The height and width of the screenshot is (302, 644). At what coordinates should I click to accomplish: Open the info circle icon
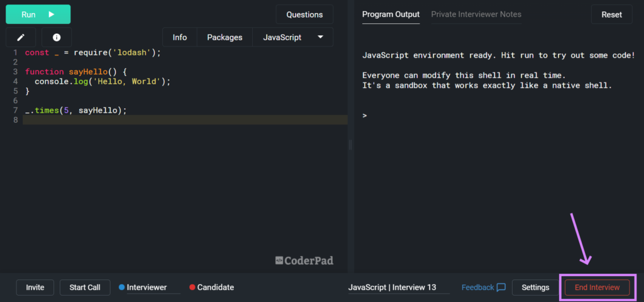tap(57, 37)
